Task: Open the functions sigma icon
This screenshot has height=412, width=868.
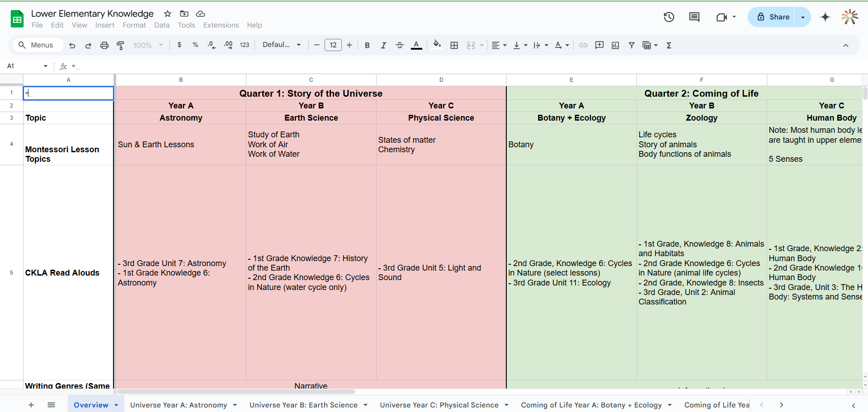Action: (x=669, y=45)
